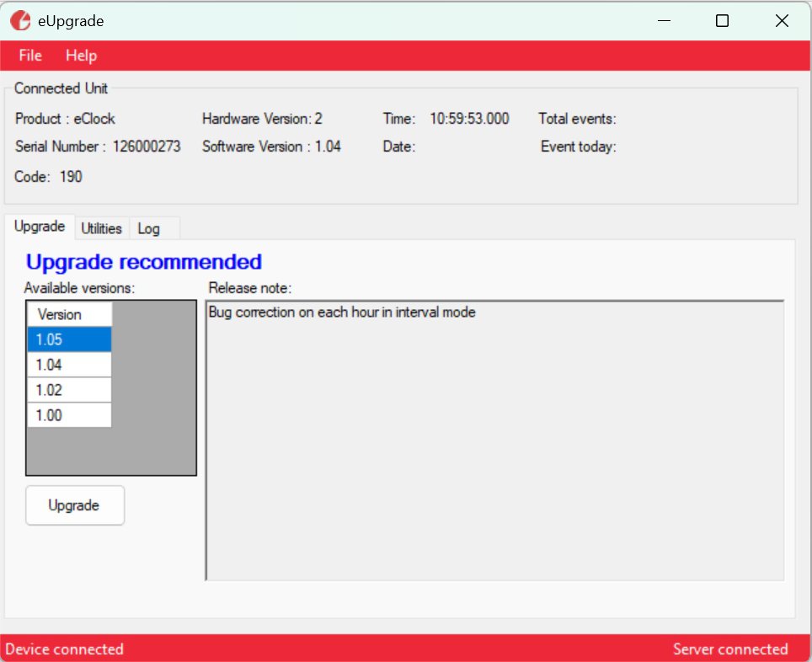The height and width of the screenshot is (662, 812).
Task: Click the time value 10:59:53.000
Action: [469, 119]
